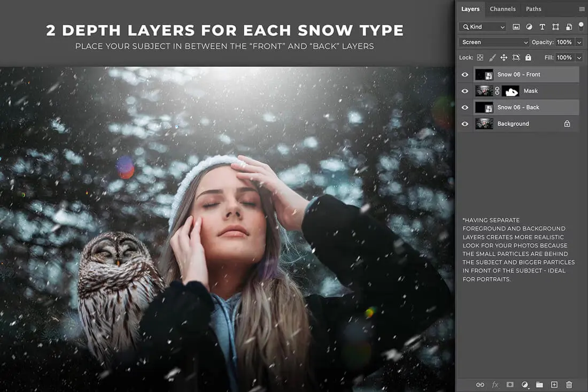588x392 pixels.
Task: Delete layer using trash icon
Action: tap(569, 385)
